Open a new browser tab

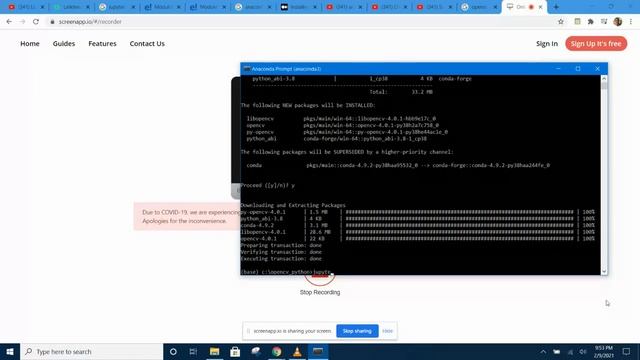pos(556,7)
